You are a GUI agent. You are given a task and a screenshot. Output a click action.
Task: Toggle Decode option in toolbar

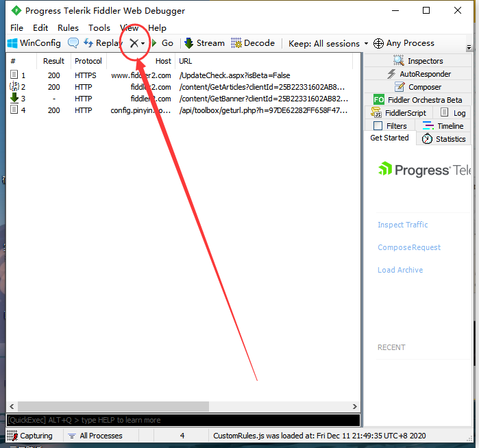pos(253,43)
